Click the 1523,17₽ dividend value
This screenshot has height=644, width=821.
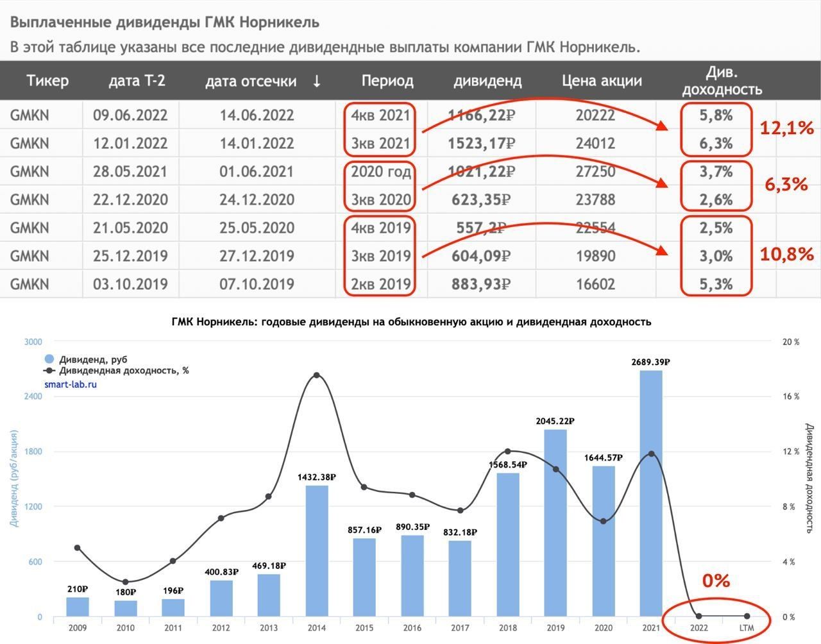pos(481,144)
